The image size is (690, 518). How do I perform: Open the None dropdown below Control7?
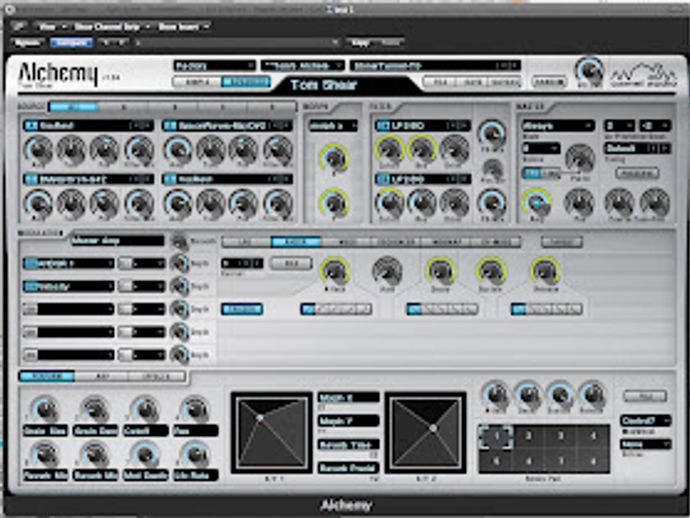pos(646,445)
